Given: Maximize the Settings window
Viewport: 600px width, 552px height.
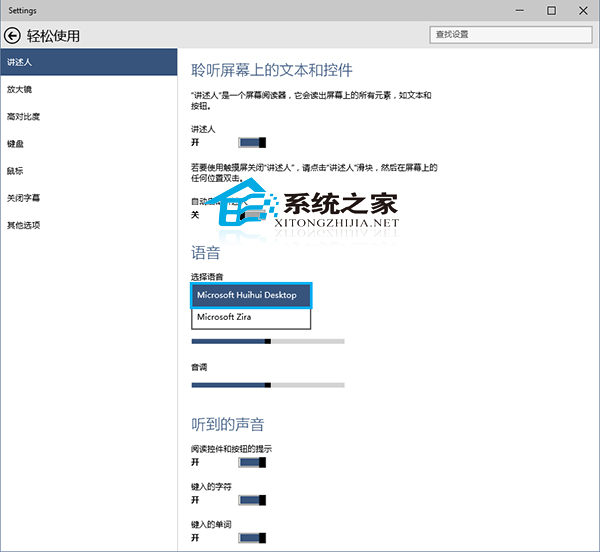Looking at the screenshot, I should click(551, 11).
